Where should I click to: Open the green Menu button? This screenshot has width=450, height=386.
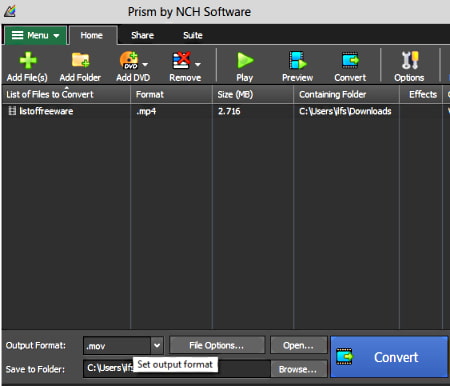36,35
